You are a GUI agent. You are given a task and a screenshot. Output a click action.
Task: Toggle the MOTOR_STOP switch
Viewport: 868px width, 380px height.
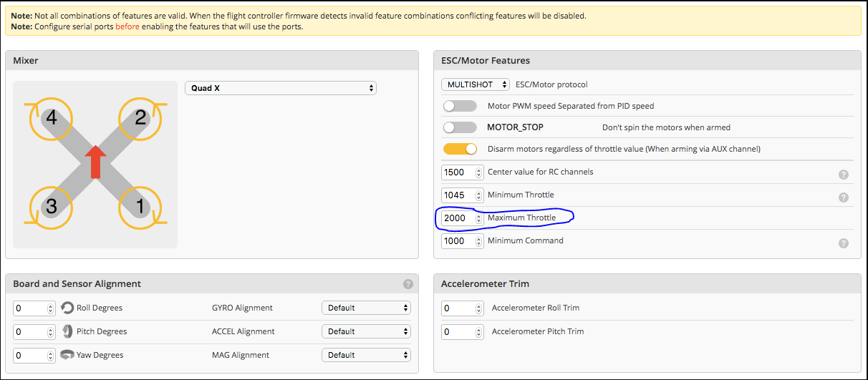coord(460,127)
